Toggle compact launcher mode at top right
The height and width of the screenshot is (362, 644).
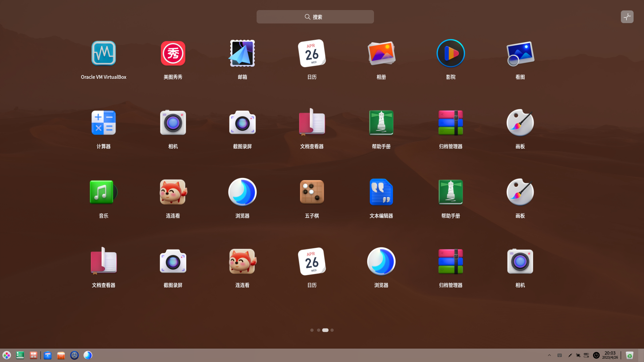point(627,16)
